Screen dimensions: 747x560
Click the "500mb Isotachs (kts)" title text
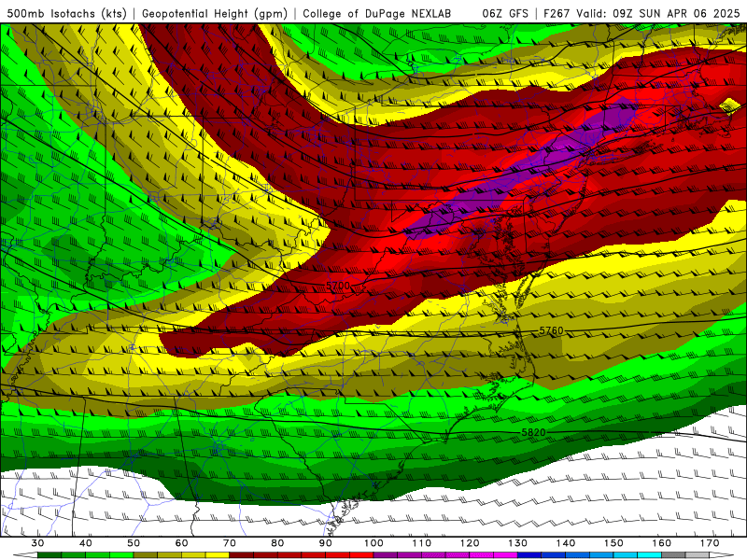[x=67, y=14]
